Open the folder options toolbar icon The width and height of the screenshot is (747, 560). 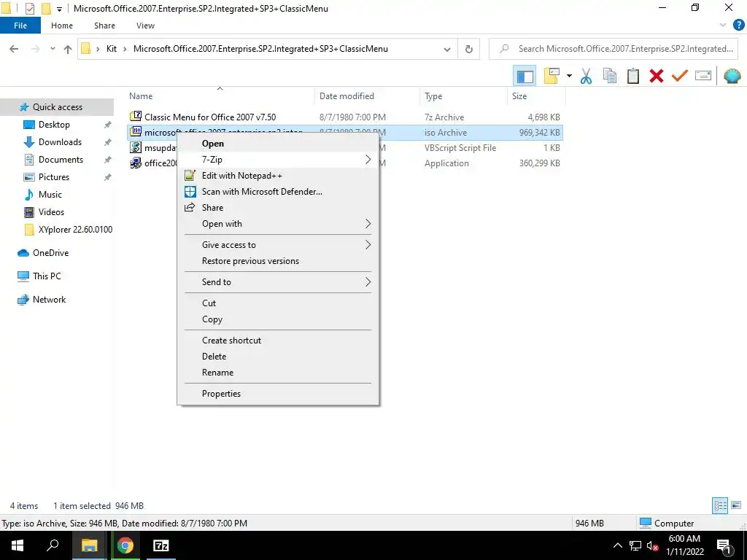(551, 76)
